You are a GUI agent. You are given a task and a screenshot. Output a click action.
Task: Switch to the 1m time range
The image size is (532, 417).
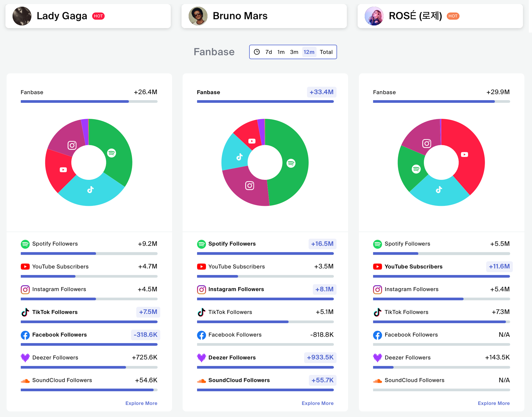tap(281, 52)
